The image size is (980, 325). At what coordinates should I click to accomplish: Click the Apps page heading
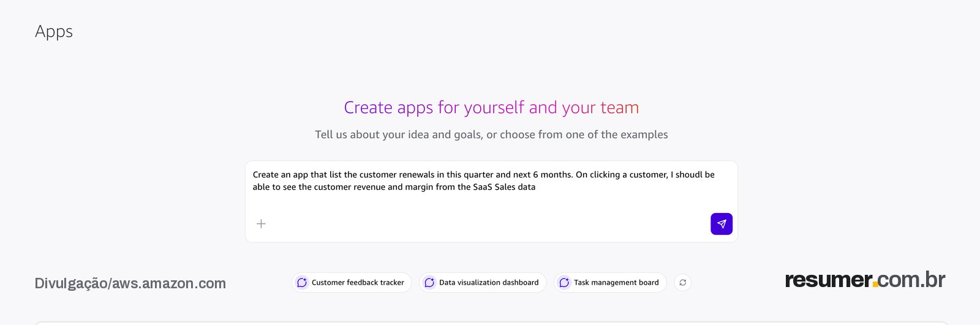pos(54,32)
